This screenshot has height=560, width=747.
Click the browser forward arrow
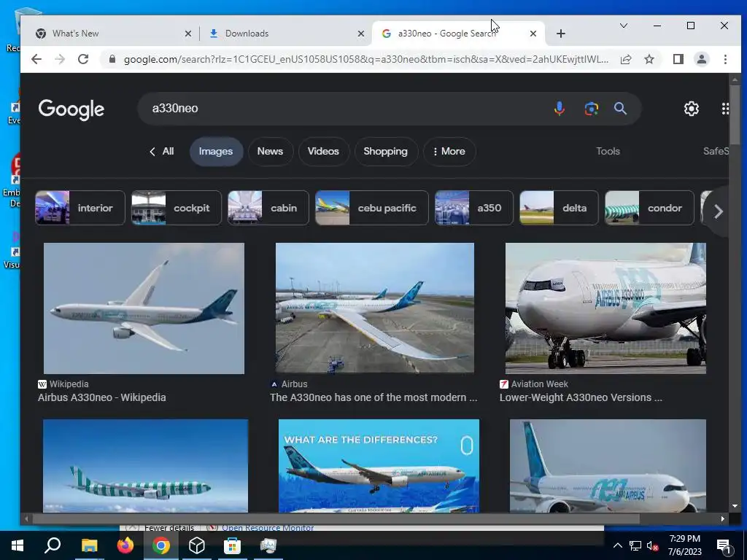pyautogui.click(x=60, y=59)
